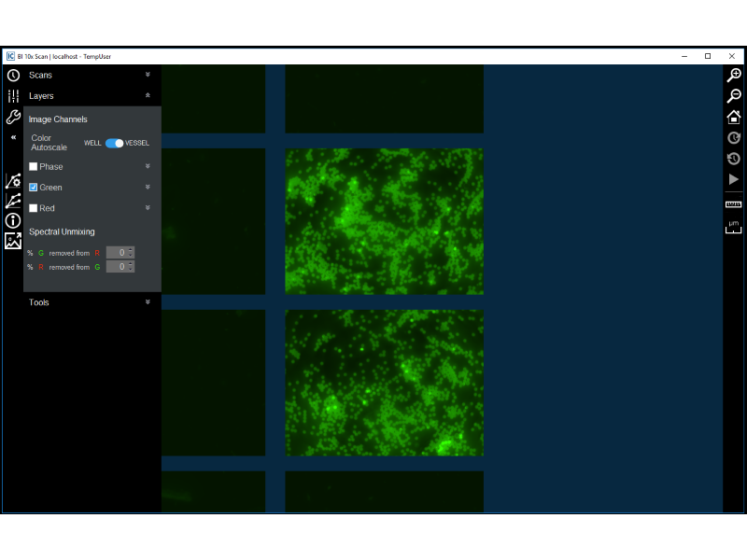Click the Layers sliders icon in the sidebar
Image resolution: width=747 pixels, height=560 pixels.
(x=13, y=96)
